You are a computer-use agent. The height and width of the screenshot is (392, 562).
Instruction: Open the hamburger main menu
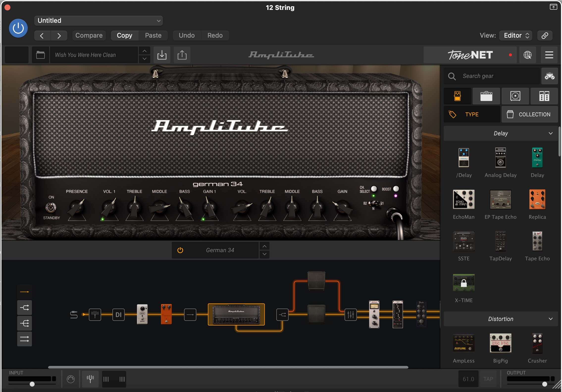pyautogui.click(x=549, y=55)
